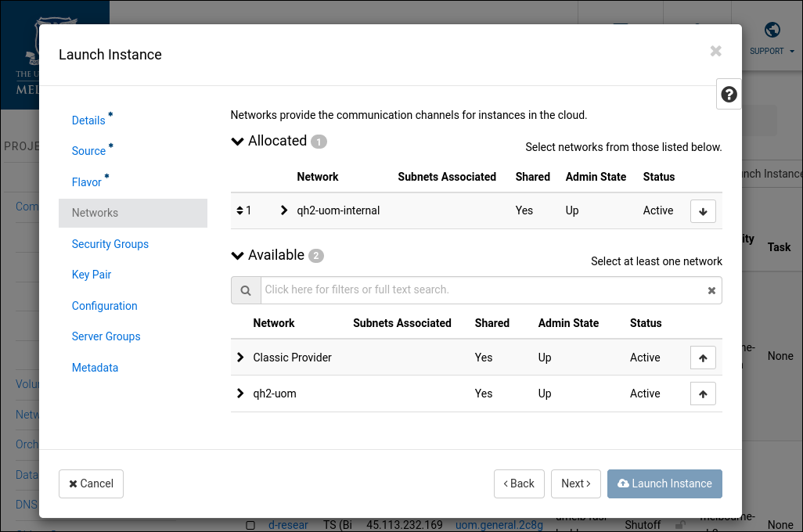Go to the Flavor step
This screenshot has height=532, width=803.
[87, 182]
